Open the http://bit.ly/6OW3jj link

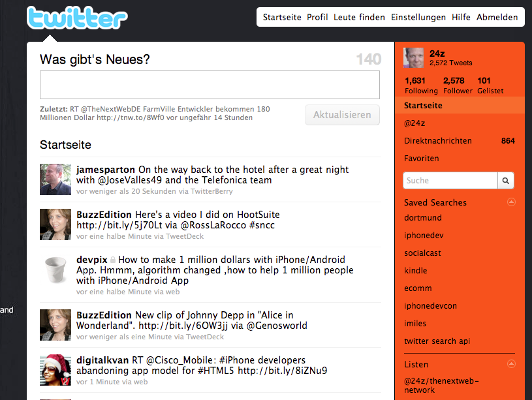(x=183, y=326)
